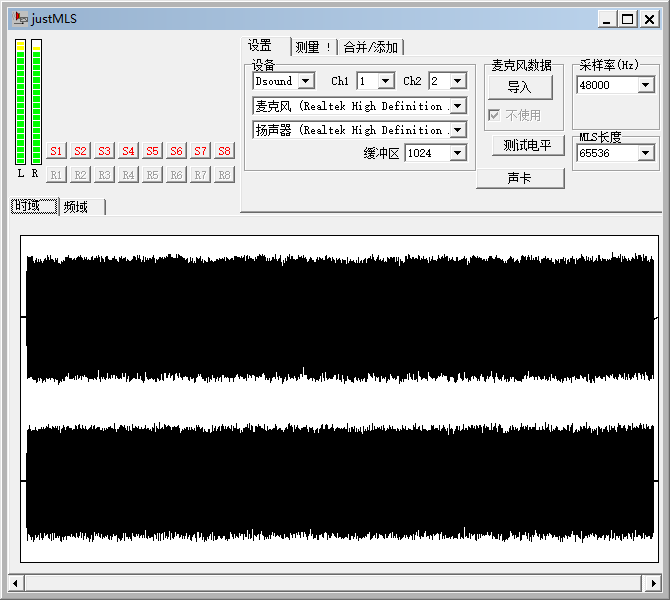The width and height of the screenshot is (670, 600).
Task: Toggle the 不使用 checkbox
Action: tap(494, 115)
